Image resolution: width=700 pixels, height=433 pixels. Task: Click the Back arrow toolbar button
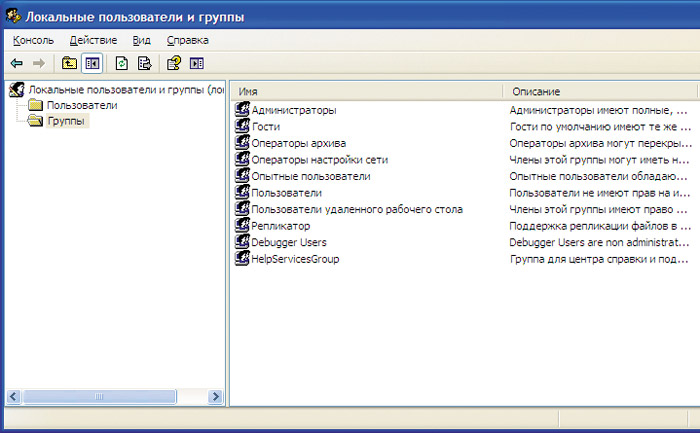pyautogui.click(x=17, y=63)
